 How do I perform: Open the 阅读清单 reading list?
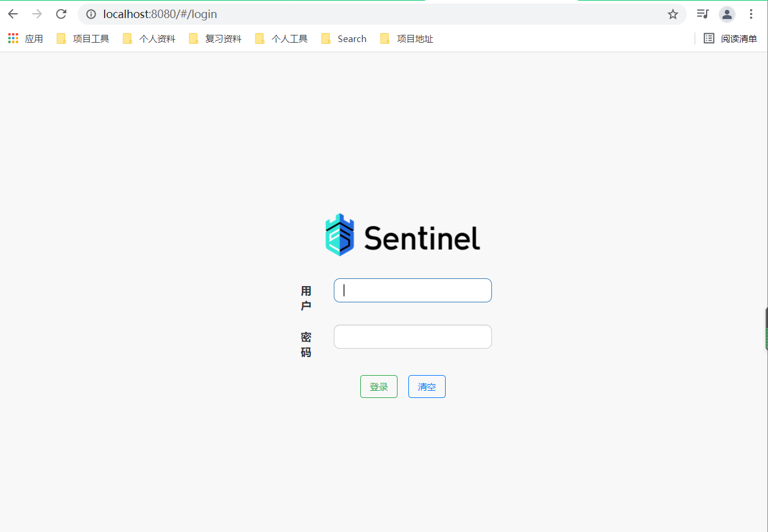pos(730,38)
